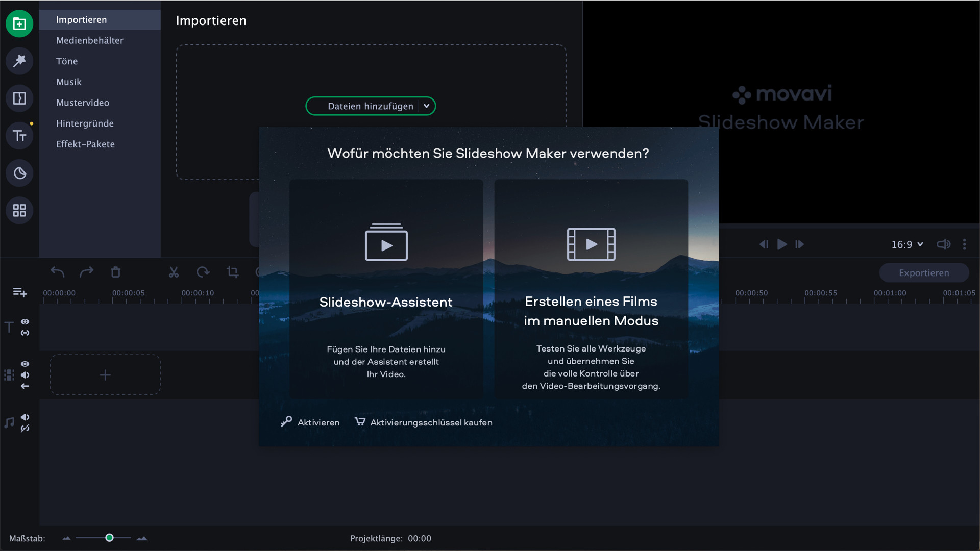The height and width of the screenshot is (551, 980).
Task: Open the three-dot options menu near the player
Action: (965, 244)
